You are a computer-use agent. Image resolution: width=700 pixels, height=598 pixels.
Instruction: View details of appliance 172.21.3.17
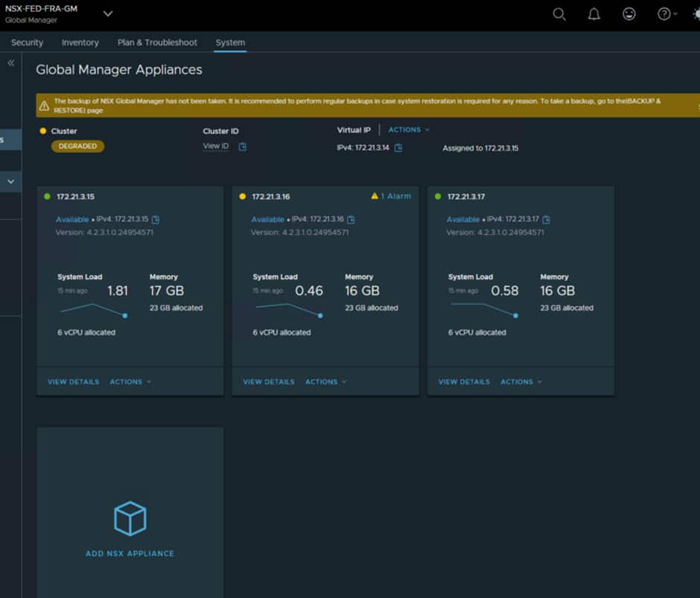[x=464, y=382]
